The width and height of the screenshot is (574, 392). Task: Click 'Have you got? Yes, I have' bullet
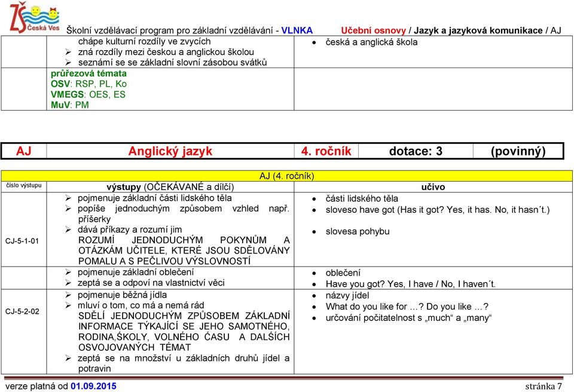point(410,284)
